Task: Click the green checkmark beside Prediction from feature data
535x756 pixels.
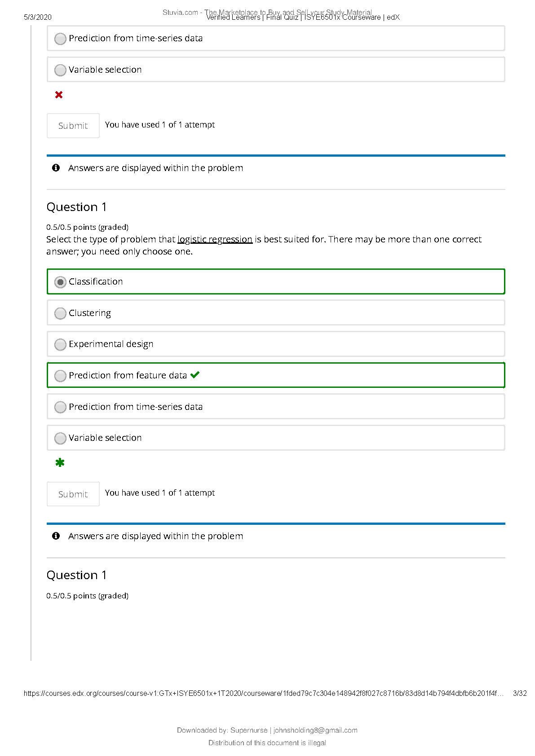Action: click(195, 375)
